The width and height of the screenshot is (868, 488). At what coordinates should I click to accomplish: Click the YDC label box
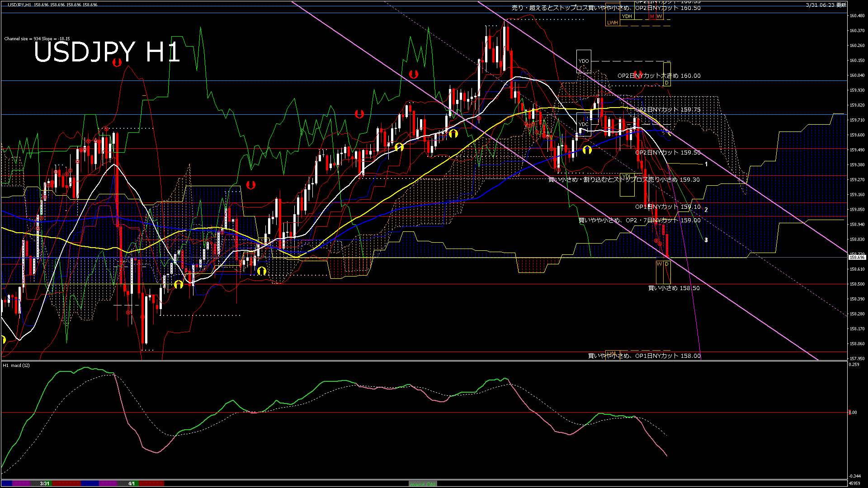coord(584,124)
